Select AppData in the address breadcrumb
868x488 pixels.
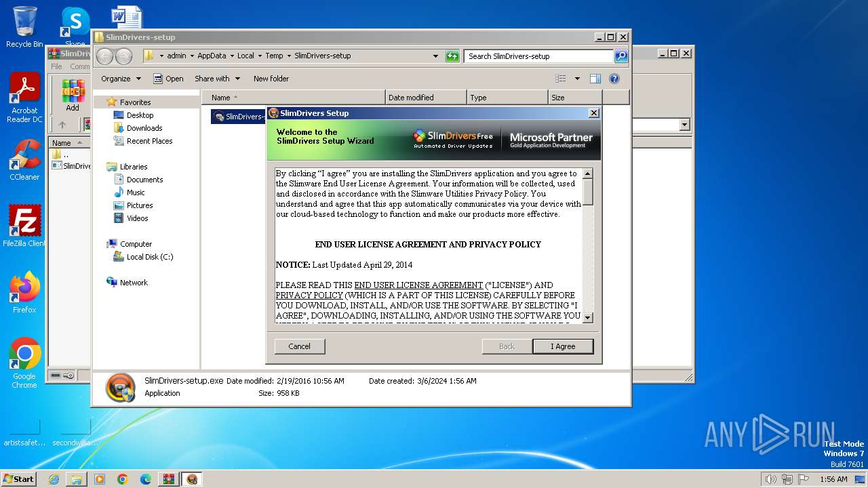coord(212,56)
